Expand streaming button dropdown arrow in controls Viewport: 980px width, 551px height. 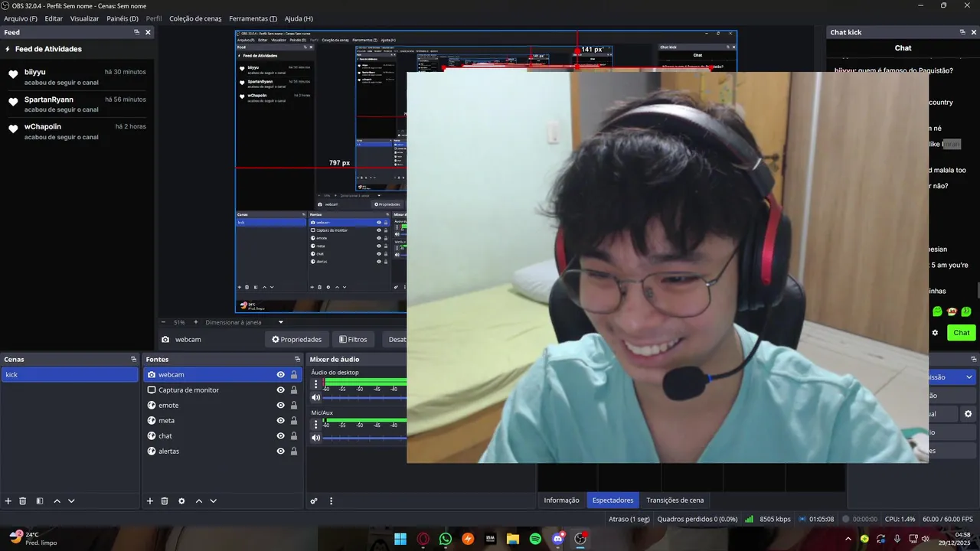(x=969, y=377)
